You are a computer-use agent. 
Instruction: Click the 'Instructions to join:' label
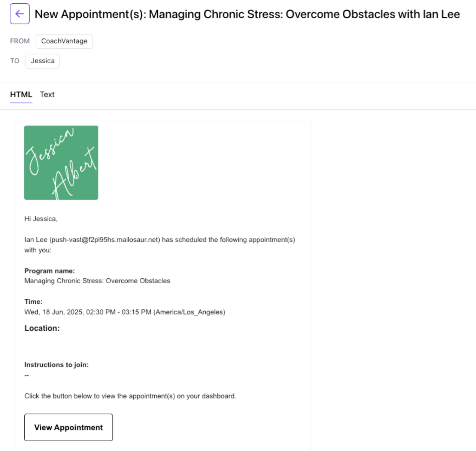click(x=57, y=365)
